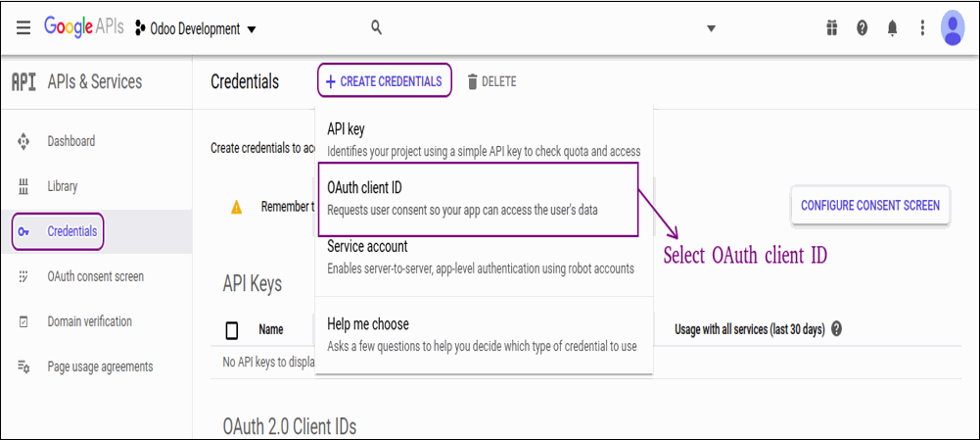Click Configure Consent Screen button
Viewport: 980px width, 440px height.
(x=870, y=205)
